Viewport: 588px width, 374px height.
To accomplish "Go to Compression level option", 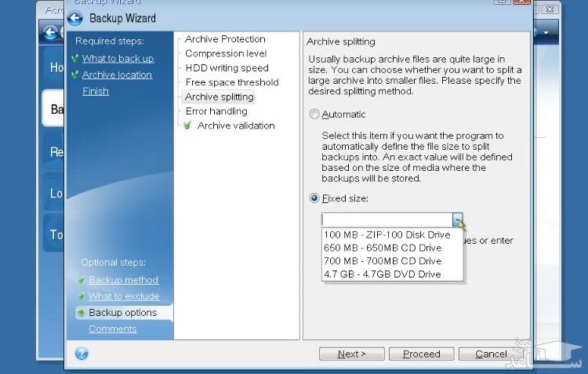I will 226,53.
